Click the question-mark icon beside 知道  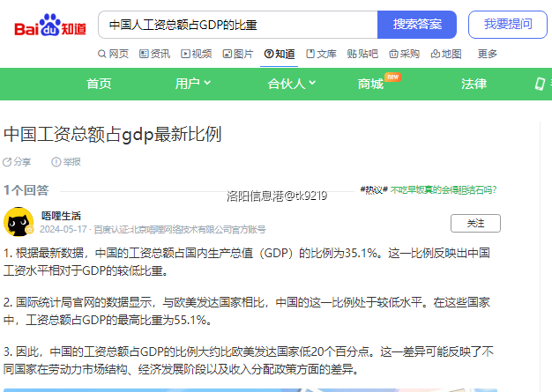[x=269, y=54]
